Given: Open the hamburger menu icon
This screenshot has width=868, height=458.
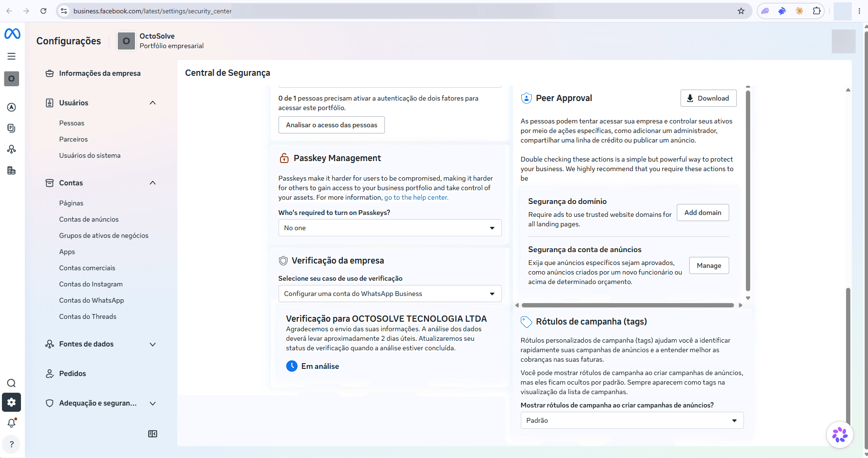Looking at the screenshot, I should click(x=11, y=56).
